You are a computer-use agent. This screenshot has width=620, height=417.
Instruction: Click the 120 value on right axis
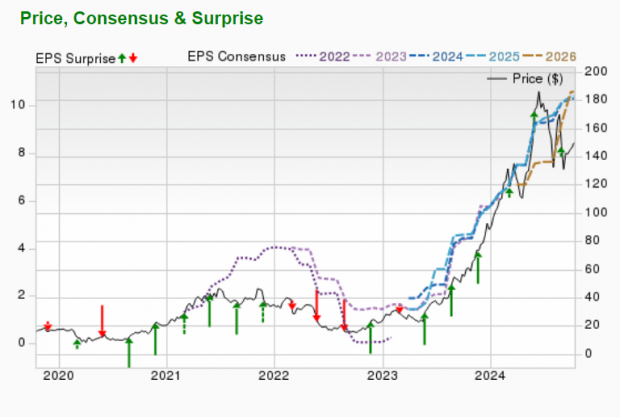click(596, 184)
